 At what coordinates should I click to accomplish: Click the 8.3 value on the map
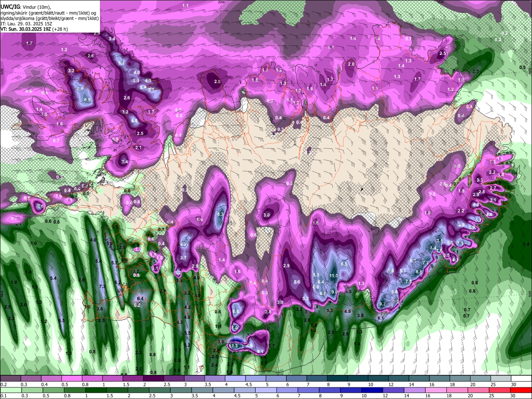pos(221,214)
